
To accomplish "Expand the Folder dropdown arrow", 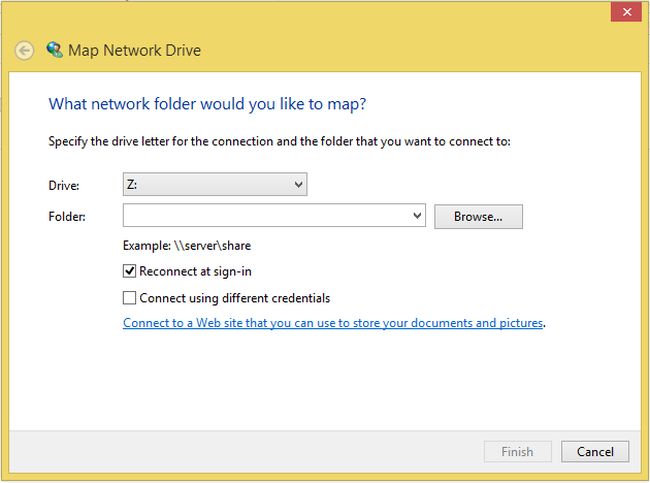I will pyautogui.click(x=417, y=216).
